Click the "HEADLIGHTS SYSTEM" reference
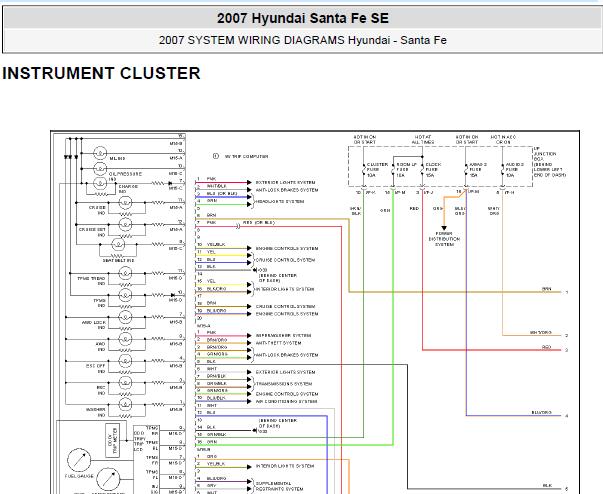The height and width of the screenshot is (494, 603). coord(280,201)
